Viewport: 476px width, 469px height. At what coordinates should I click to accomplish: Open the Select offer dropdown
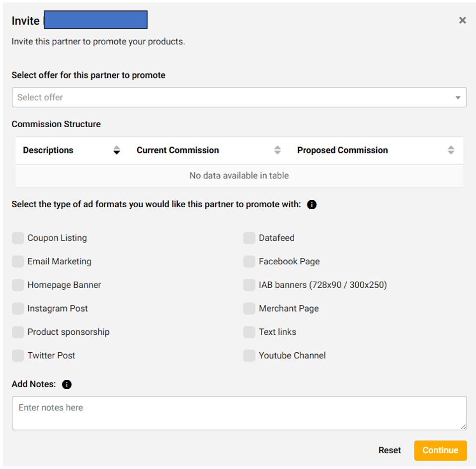coord(239,97)
